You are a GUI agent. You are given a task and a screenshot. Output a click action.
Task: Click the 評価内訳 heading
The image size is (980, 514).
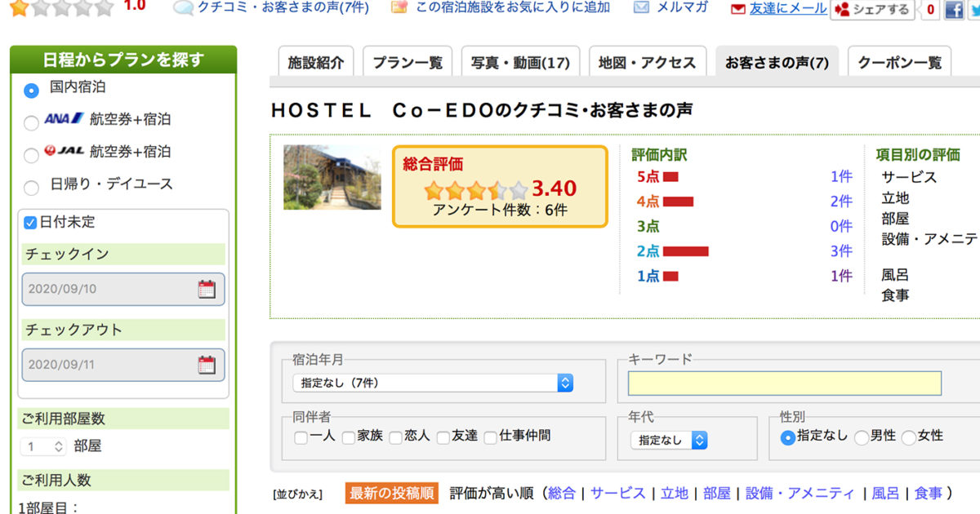[x=659, y=155]
